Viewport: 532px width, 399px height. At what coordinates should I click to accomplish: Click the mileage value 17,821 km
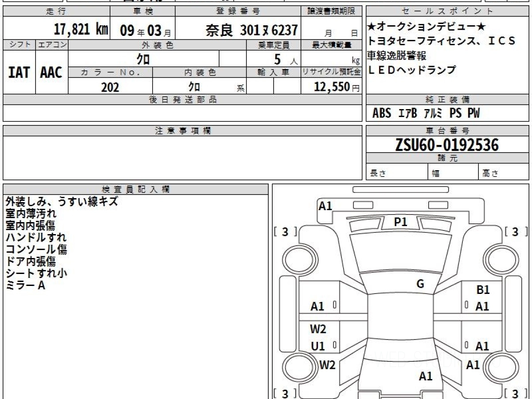[81, 30]
